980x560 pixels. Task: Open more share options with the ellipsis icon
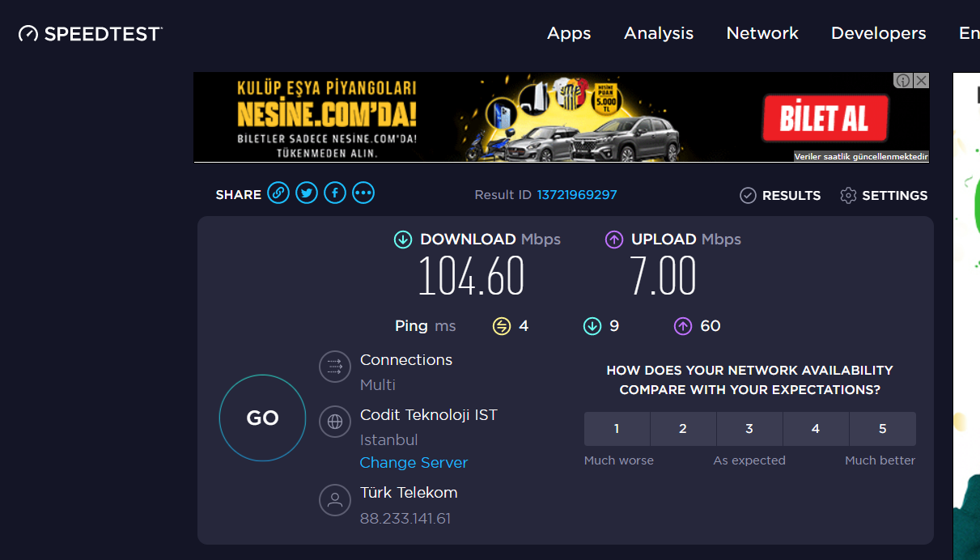[363, 193]
